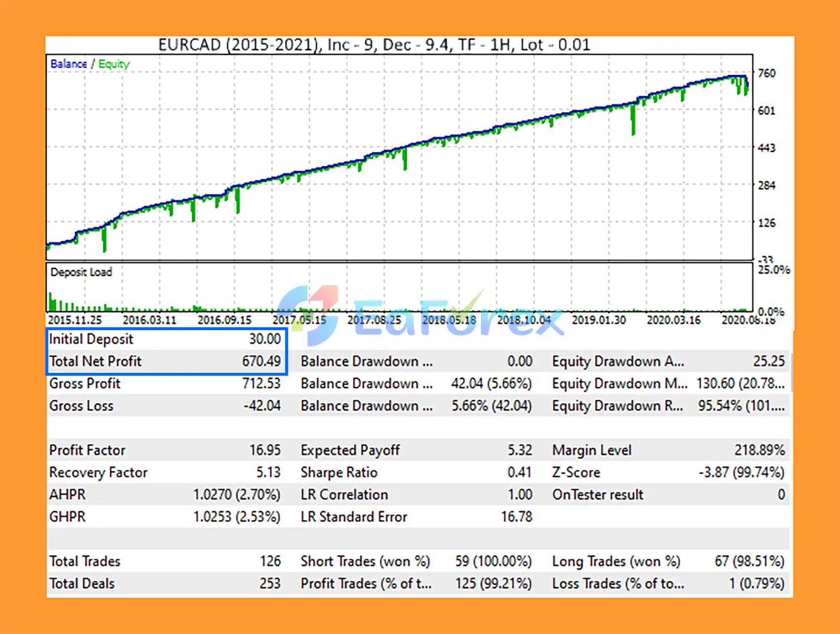Image resolution: width=840 pixels, height=634 pixels.
Task: Click the 2015.11.25 date on timeline
Action: pos(75,320)
